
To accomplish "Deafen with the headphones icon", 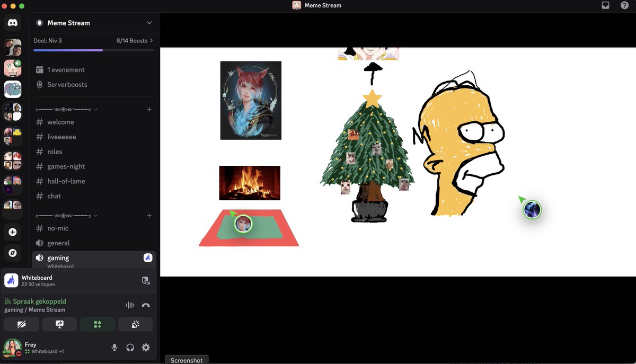I will click(x=130, y=348).
